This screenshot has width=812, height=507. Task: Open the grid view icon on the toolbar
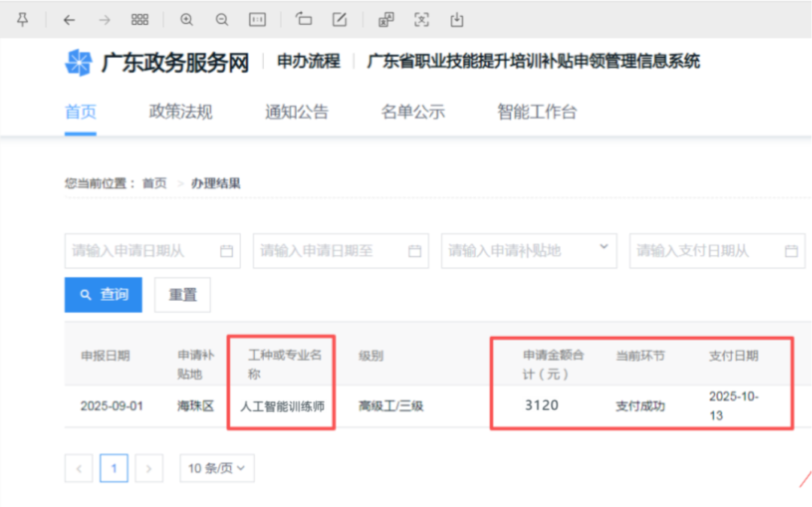(140, 20)
